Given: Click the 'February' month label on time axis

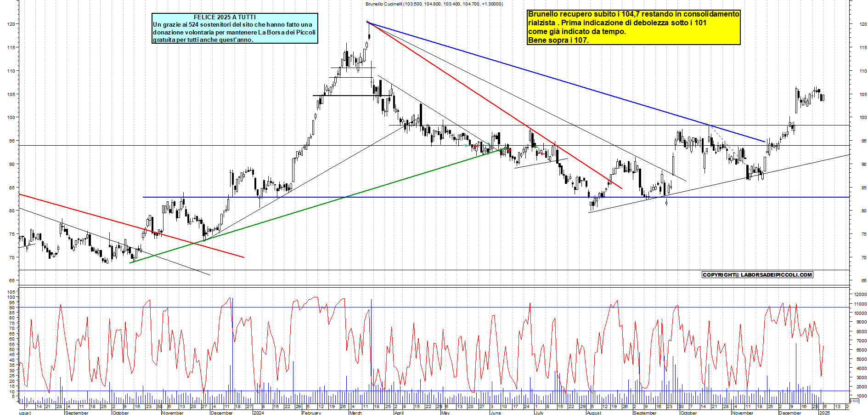Looking at the screenshot, I should [311, 413].
